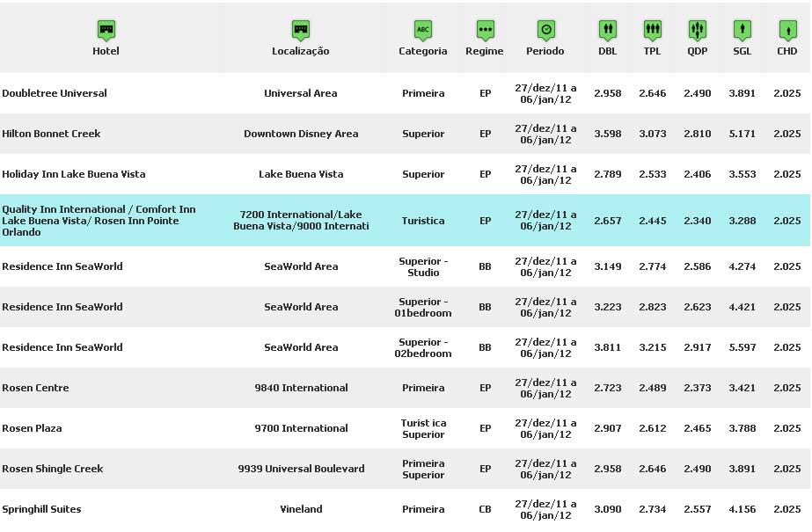Click the CHD child icon
The width and height of the screenshot is (812, 532).
[786, 30]
